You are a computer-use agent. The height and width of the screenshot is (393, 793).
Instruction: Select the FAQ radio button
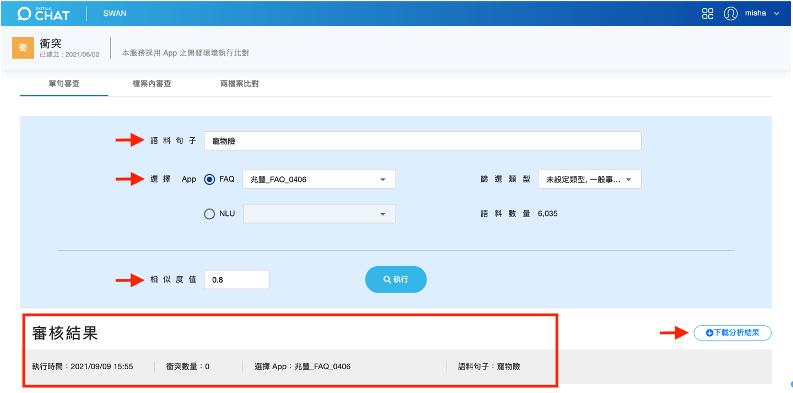209,179
